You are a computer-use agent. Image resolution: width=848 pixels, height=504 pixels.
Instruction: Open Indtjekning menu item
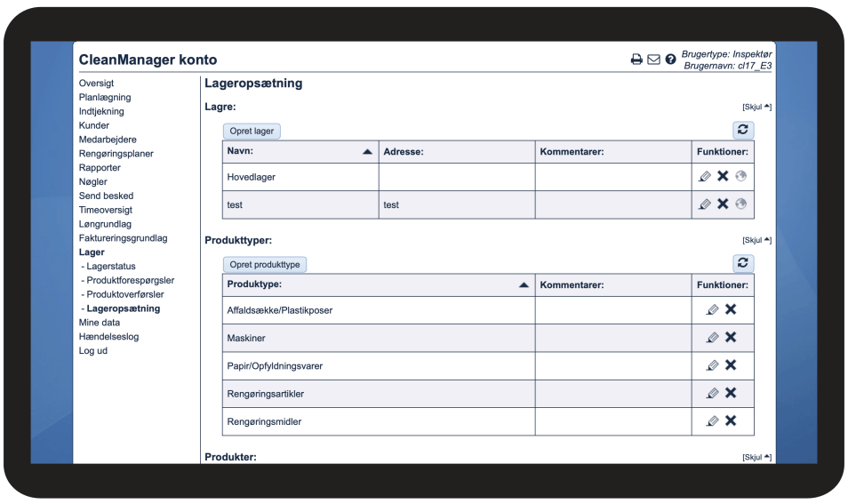tap(101, 111)
